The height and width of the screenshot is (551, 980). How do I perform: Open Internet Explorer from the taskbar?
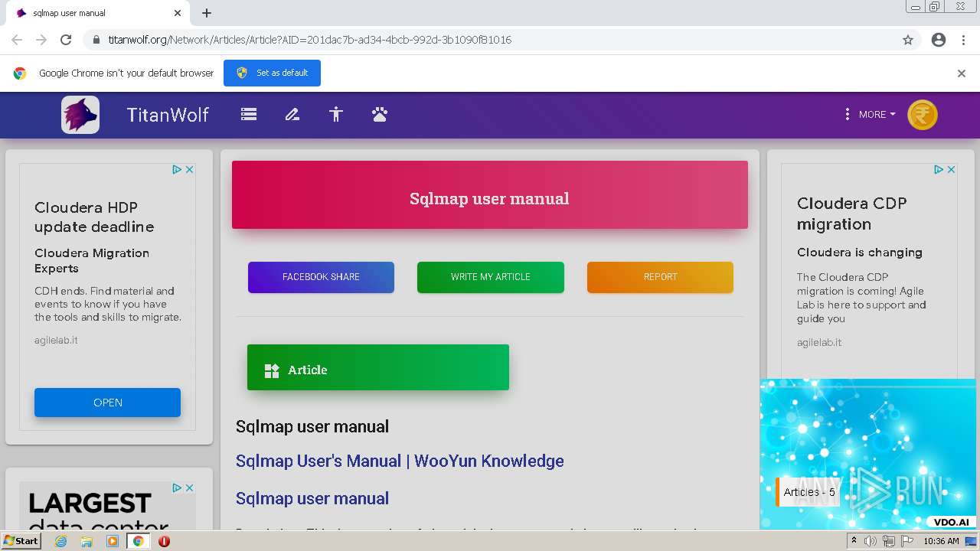pyautogui.click(x=61, y=540)
